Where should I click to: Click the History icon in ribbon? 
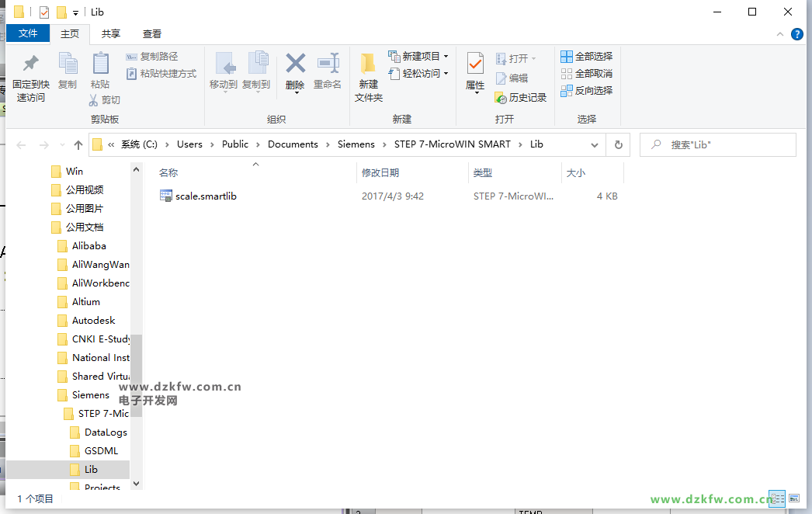[521, 98]
